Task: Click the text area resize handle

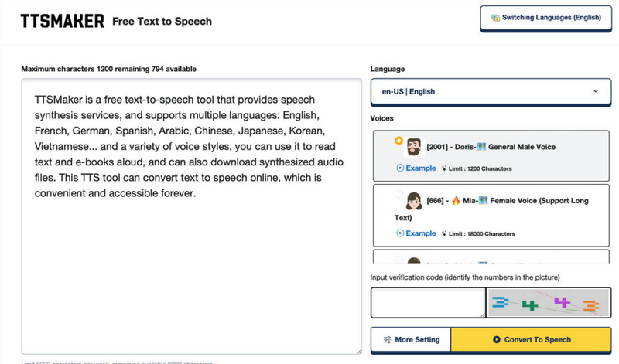Action: click(359, 352)
